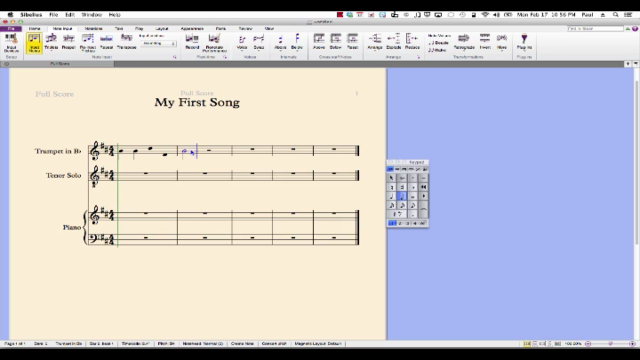Open More transformations dropdown
Viewport: 640px width, 360px height.
pos(502,42)
